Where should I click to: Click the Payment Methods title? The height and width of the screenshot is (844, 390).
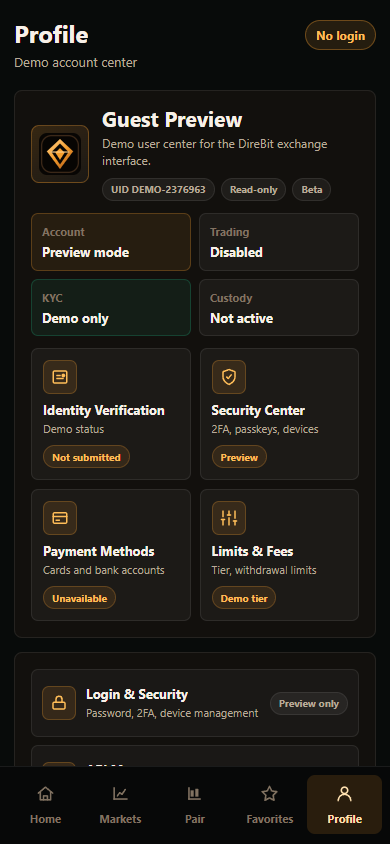point(98,552)
